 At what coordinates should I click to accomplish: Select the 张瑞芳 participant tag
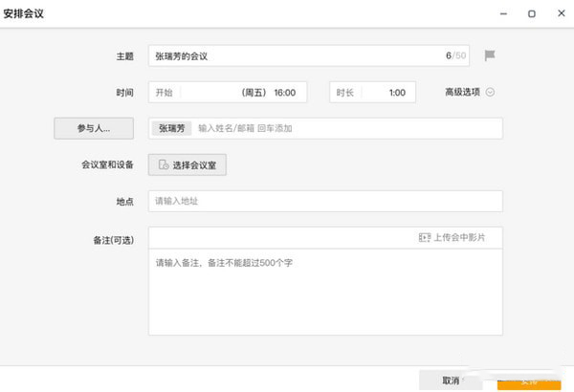pos(172,128)
